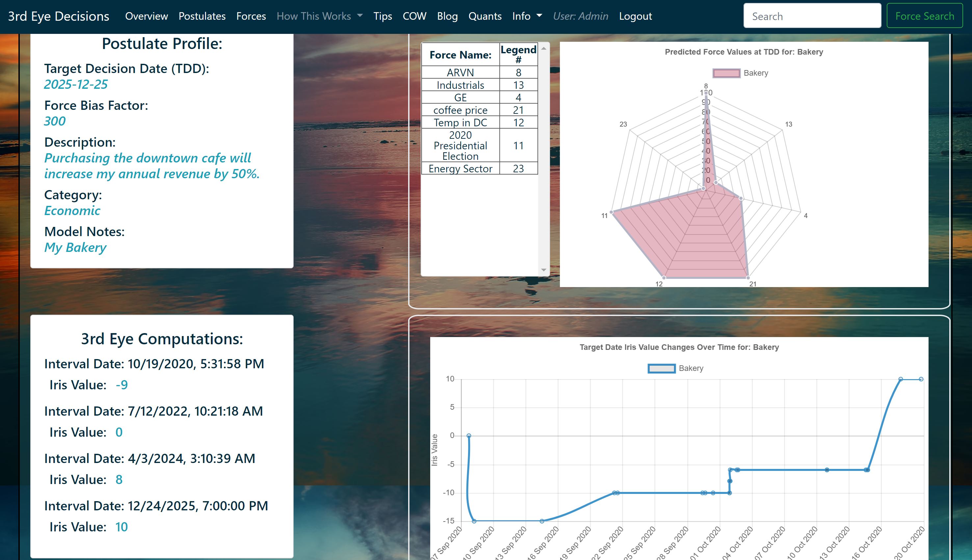Click the Tips nav link
The image size is (972, 560).
pos(382,16)
